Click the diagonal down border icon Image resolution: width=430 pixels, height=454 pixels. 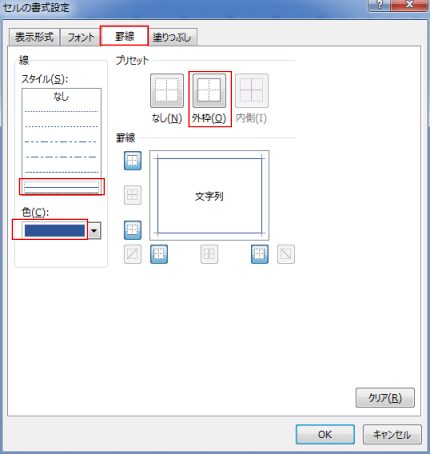286,254
